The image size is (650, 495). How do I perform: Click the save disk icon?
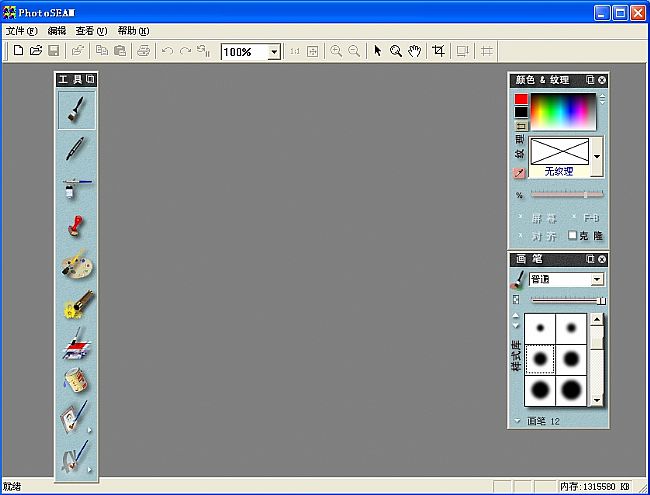54,51
